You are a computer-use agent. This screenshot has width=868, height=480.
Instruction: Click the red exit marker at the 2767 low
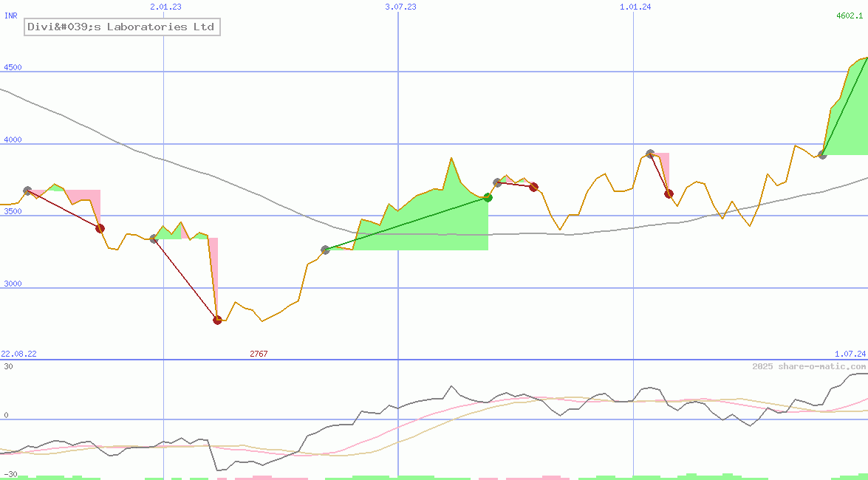[x=217, y=320]
